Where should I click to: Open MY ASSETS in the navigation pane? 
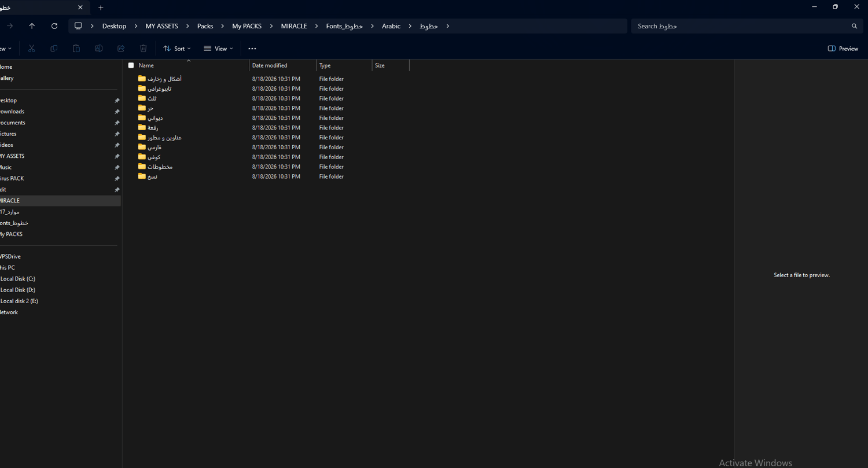12,156
